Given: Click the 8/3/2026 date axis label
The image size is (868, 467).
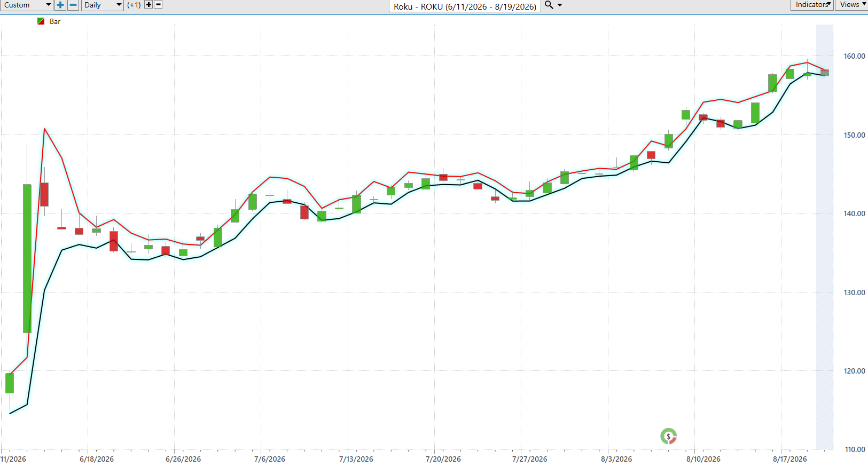Looking at the screenshot, I should pyautogui.click(x=616, y=459).
